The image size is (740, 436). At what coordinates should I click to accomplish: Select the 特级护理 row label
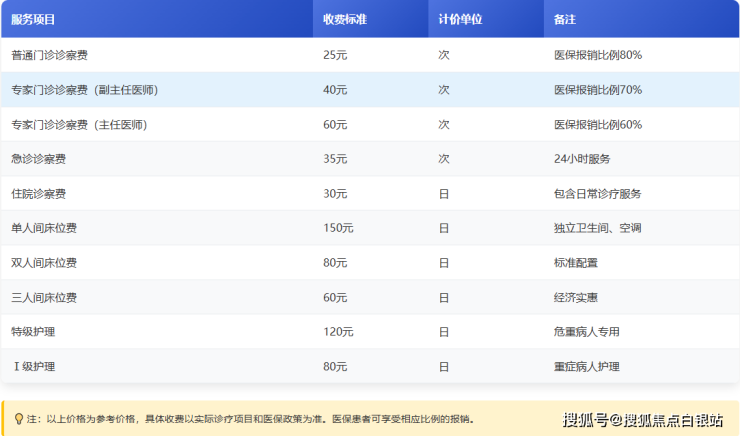click(33, 332)
